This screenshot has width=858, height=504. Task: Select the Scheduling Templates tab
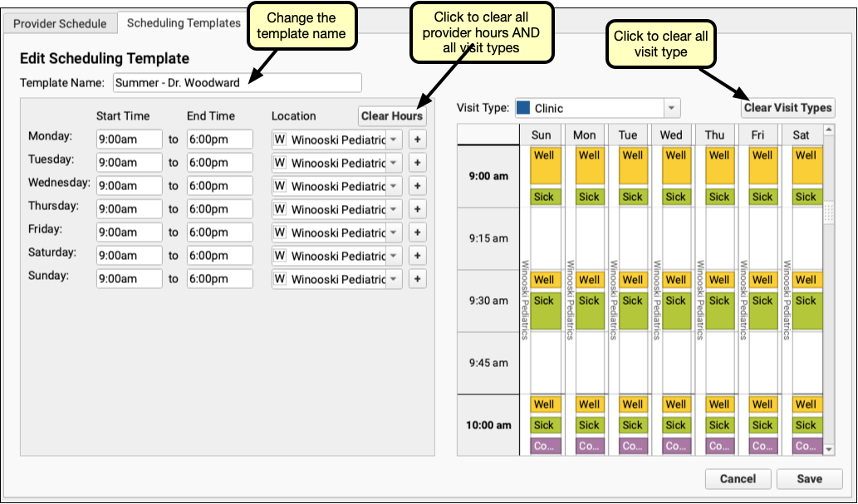click(184, 23)
